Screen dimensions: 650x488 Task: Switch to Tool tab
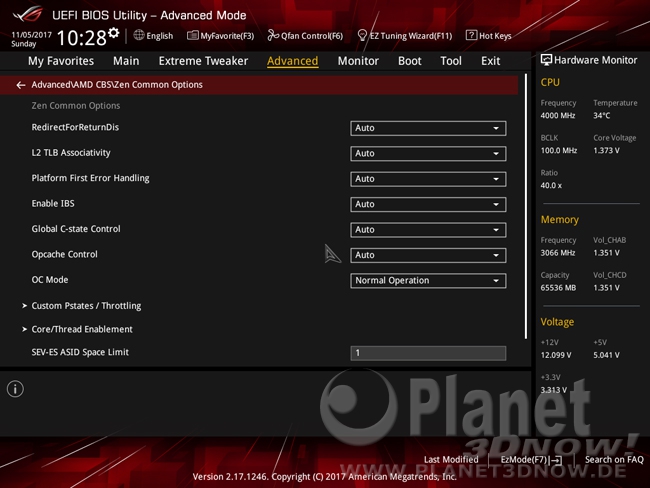pos(451,61)
